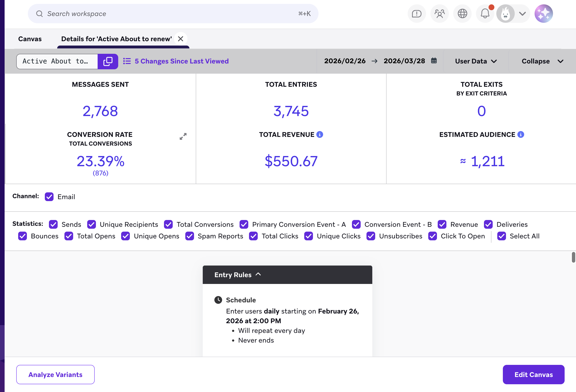Viewport: 576px width, 392px height.
Task: Select the Details for 'Active About to renew' tab
Action: coord(117,39)
